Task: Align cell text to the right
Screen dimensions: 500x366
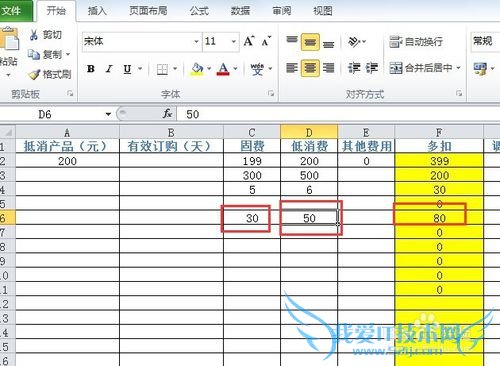Action: point(328,68)
